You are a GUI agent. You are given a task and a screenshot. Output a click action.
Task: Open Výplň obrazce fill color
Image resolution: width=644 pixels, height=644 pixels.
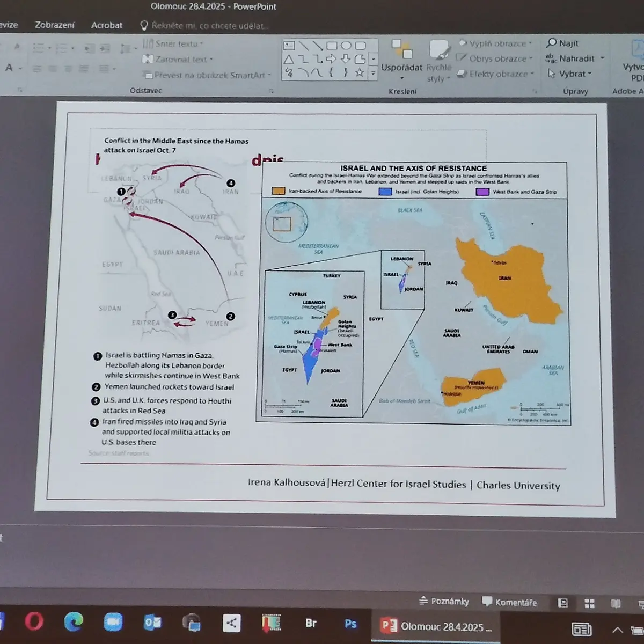click(x=495, y=43)
